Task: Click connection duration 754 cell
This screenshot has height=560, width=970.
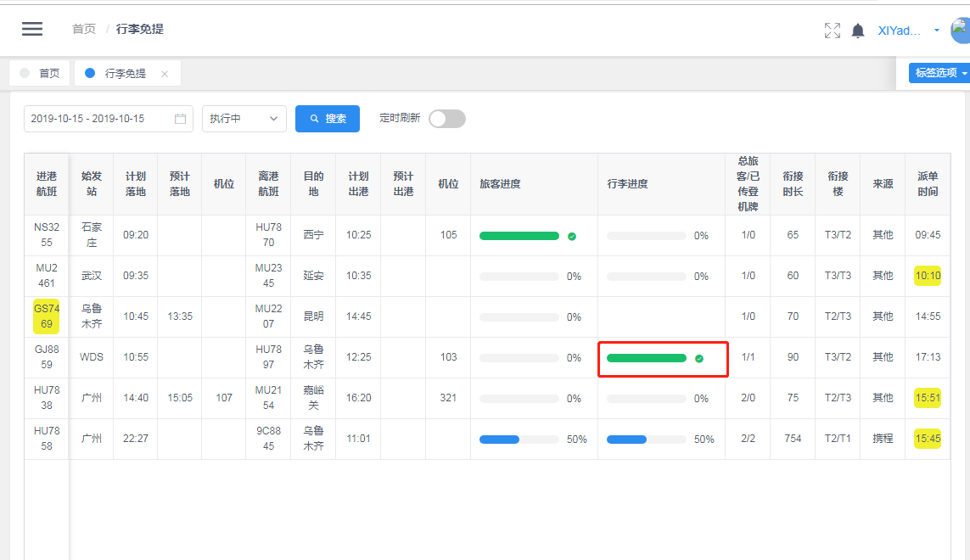Action: (x=793, y=439)
